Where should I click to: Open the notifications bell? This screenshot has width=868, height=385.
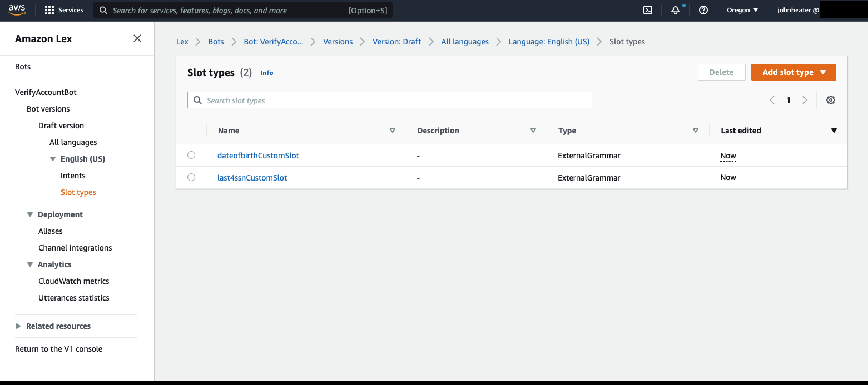pos(676,10)
